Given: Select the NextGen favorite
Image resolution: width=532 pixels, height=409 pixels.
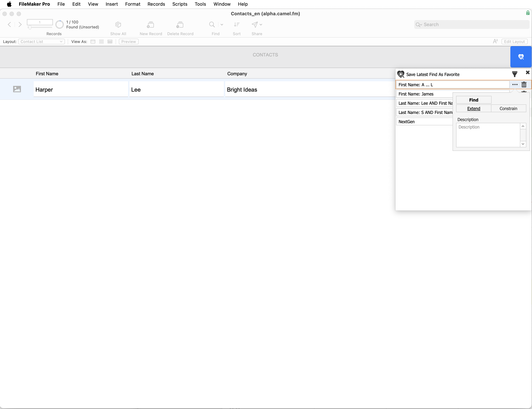Looking at the screenshot, I should [x=424, y=122].
